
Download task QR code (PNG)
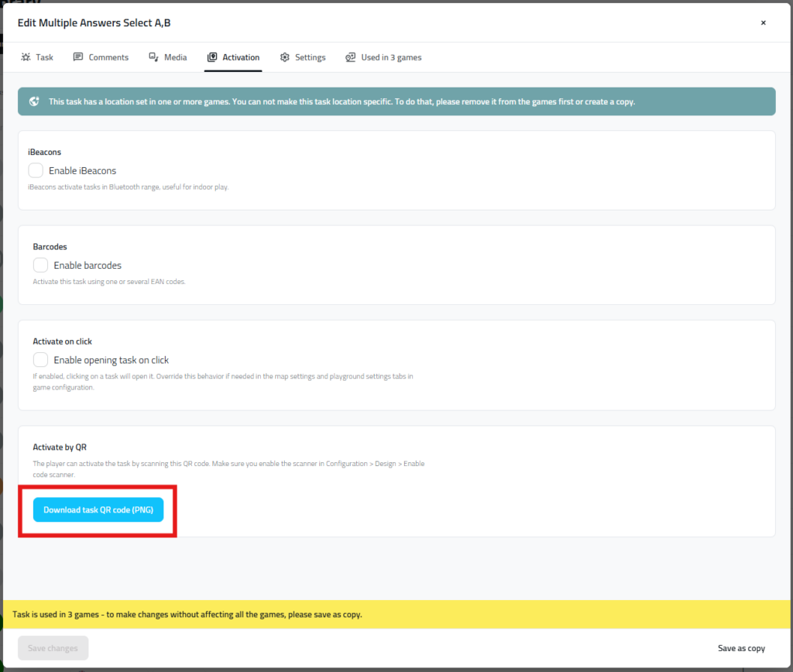click(98, 509)
